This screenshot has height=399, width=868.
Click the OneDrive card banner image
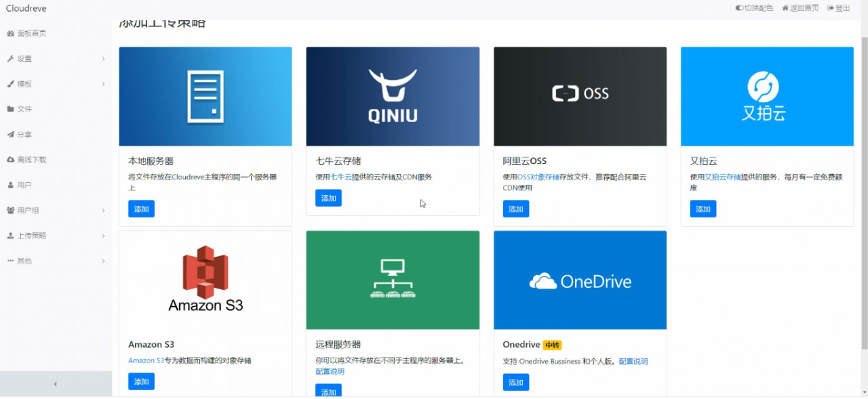point(580,280)
